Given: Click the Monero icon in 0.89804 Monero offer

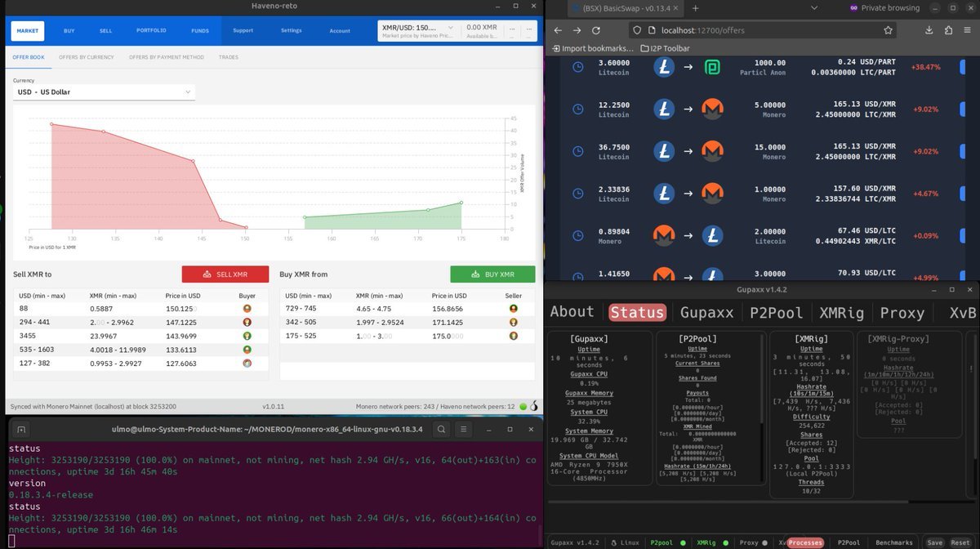Looking at the screenshot, I should click(664, 236).
